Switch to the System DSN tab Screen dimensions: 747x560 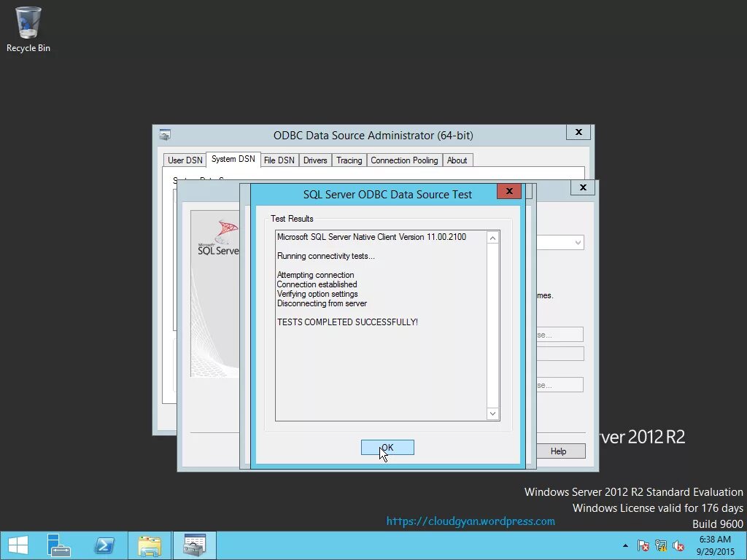coord(233,159)
